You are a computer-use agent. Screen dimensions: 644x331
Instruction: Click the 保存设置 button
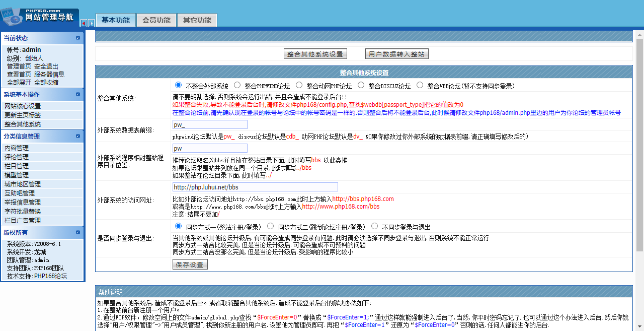190,264
